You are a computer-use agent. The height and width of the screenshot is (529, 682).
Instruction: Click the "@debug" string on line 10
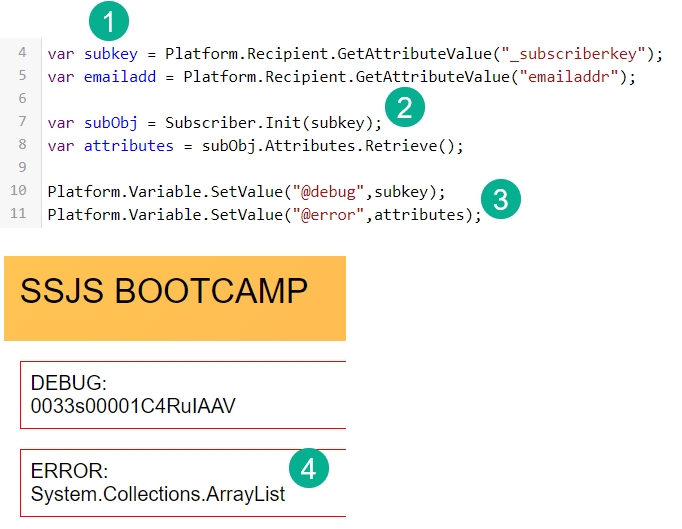(329, 191)
